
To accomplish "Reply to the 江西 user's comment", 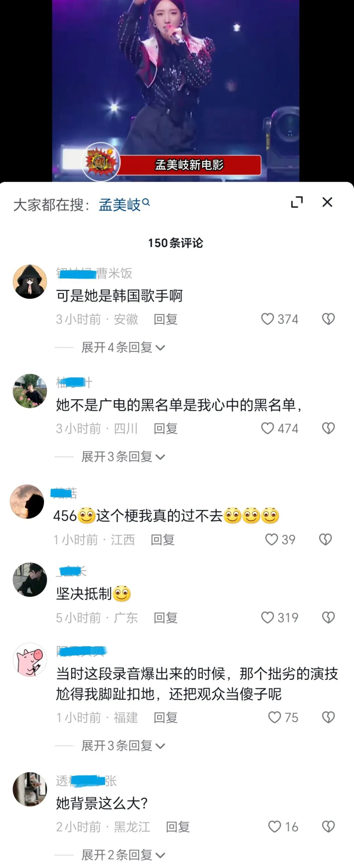I will [162, 540].
